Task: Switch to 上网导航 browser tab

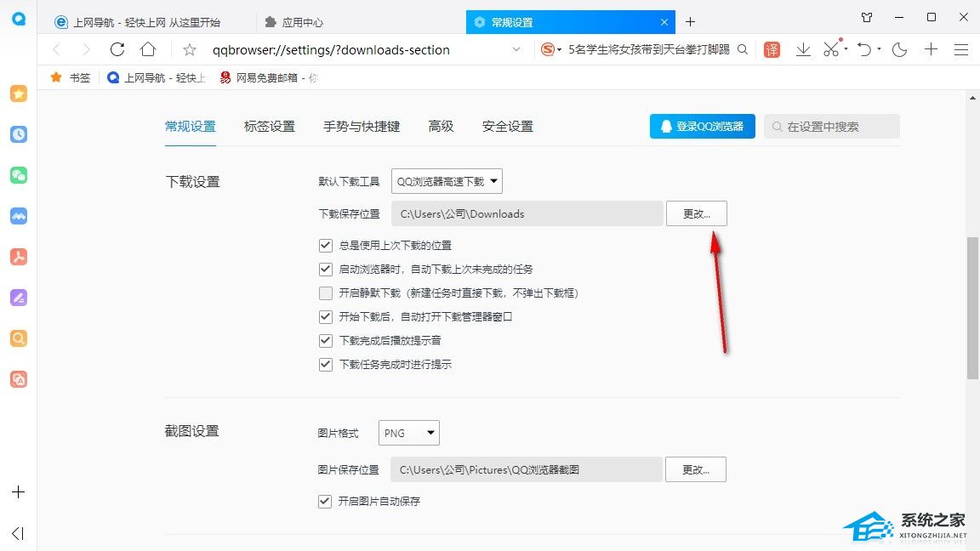Action: tap(147, 22)
